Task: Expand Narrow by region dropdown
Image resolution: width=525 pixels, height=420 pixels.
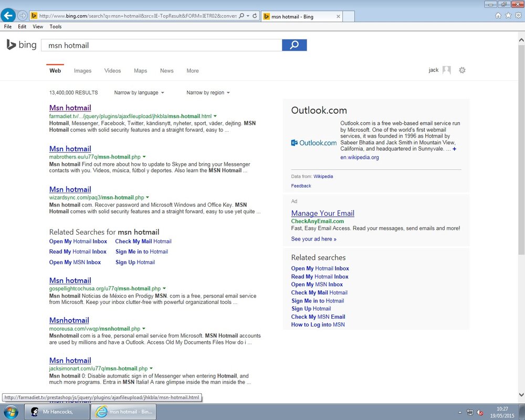Action: (208, 92)
